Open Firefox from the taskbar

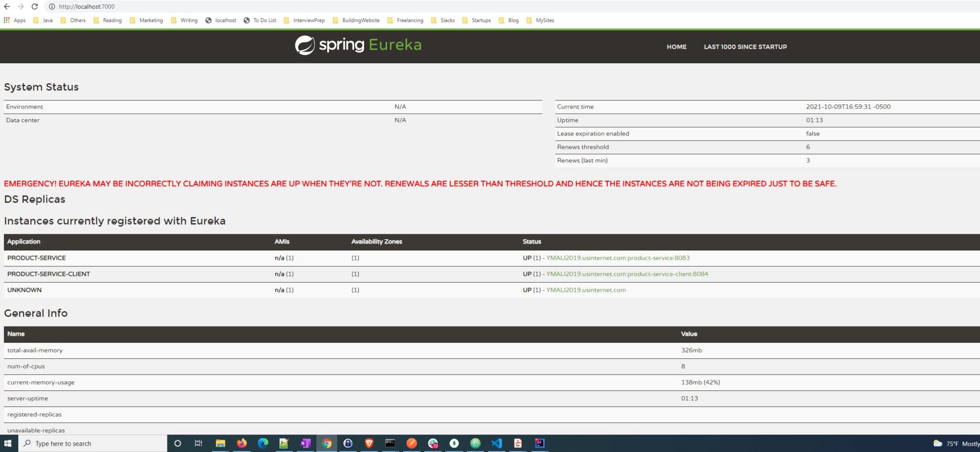pos(242,443)
